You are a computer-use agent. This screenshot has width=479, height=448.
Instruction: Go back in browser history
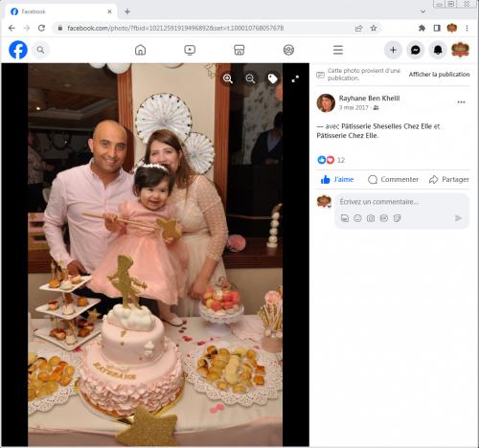pos(11,28)
